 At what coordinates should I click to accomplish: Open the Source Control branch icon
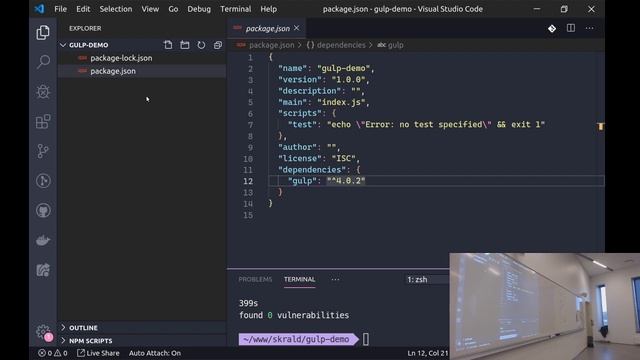click(x=43, y=151)
